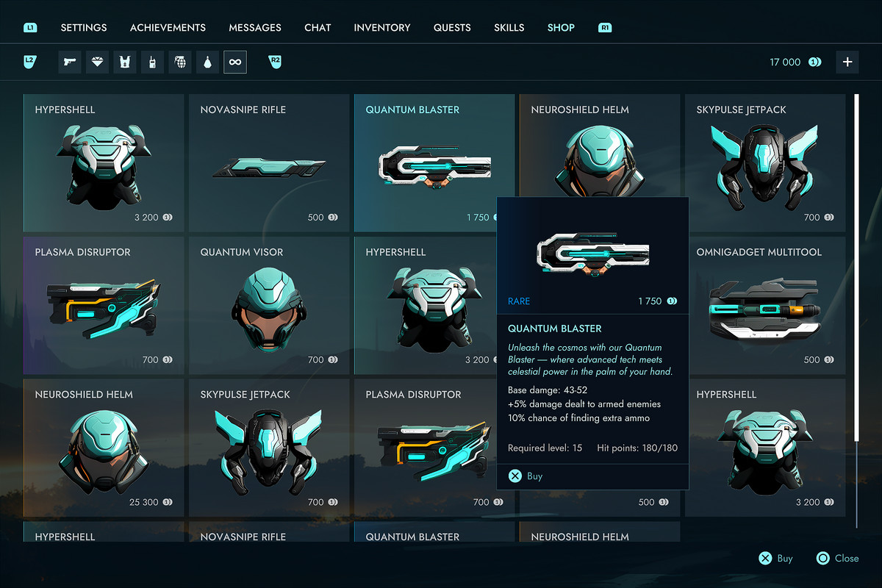Click the plus icon to add currency
Image resolution: width=882 pixels, height=588 pixels.
847,62
